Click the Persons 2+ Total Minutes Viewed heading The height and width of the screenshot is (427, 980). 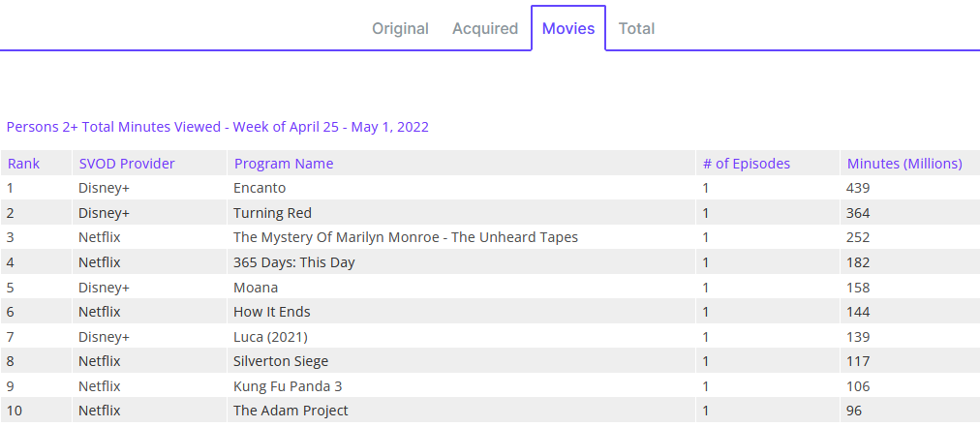[217, 127]
